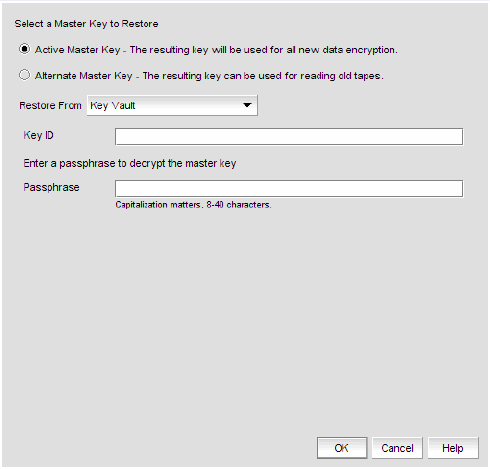Dismiss the dialog with Cancel
This screenshot has height=469, width=490.
pyautogui.click(x=397, y=448)
